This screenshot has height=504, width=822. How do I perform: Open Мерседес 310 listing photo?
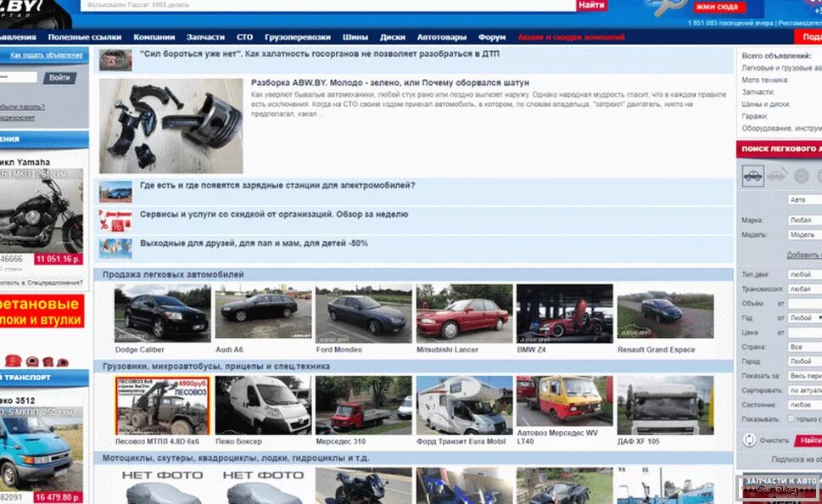(364, 406)
